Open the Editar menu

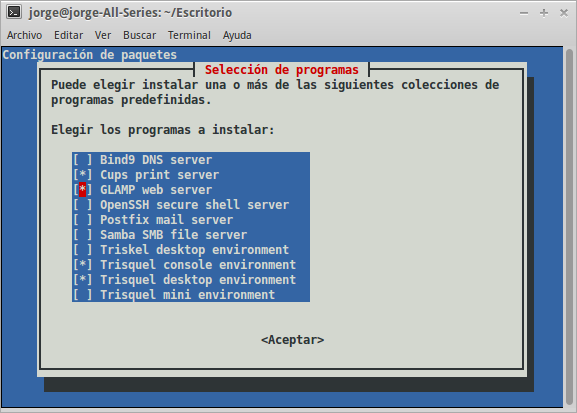click(x=68, y=35)
